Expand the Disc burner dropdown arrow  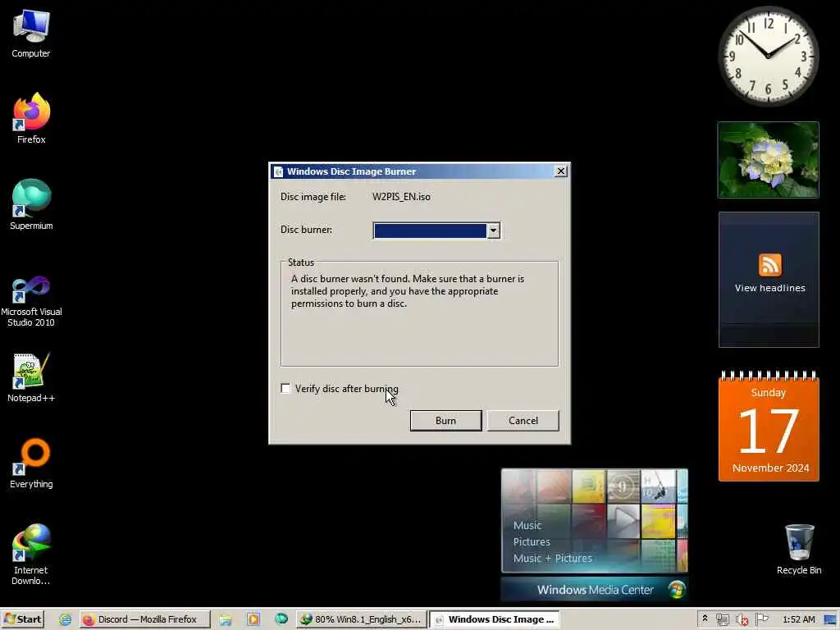coord(493,231)
